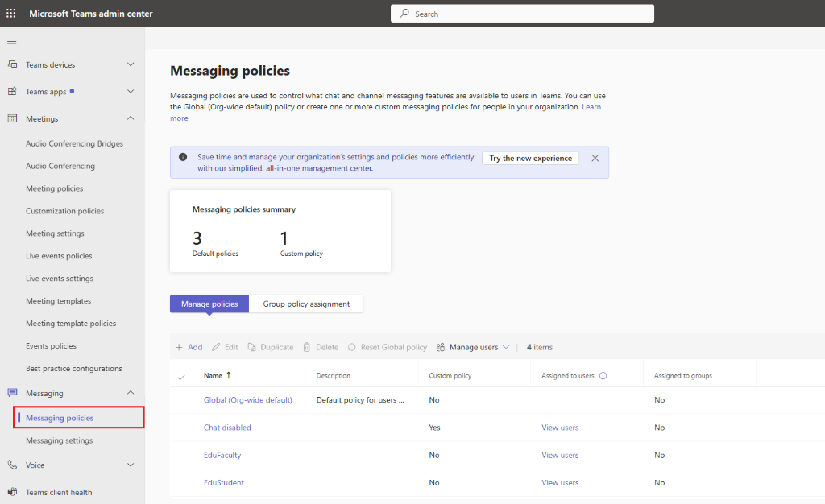Screen dimensions: 825x504
Task: Follow the Learn more link
Action: pyautogui.click(x=591, y=107)
